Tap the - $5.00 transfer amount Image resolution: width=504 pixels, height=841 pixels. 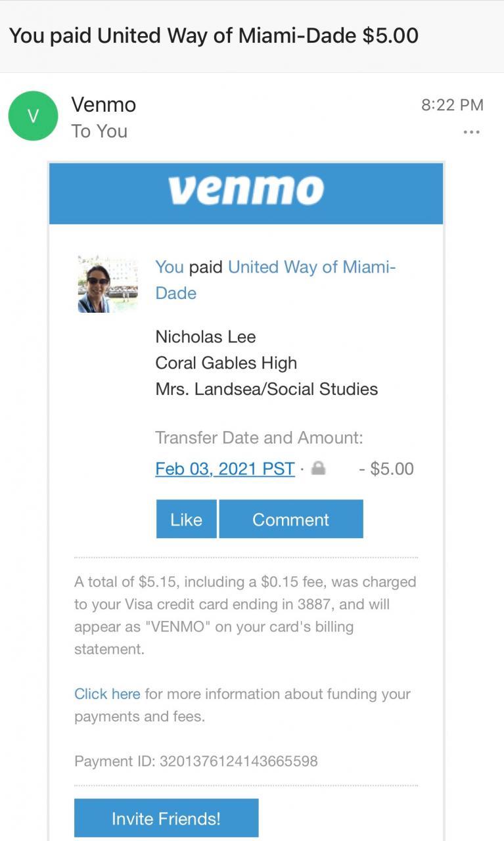(x=386, y=469)
